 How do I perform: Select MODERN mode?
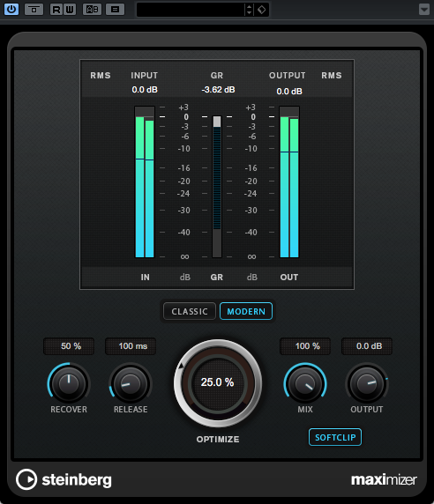click(x=246, y=311)
